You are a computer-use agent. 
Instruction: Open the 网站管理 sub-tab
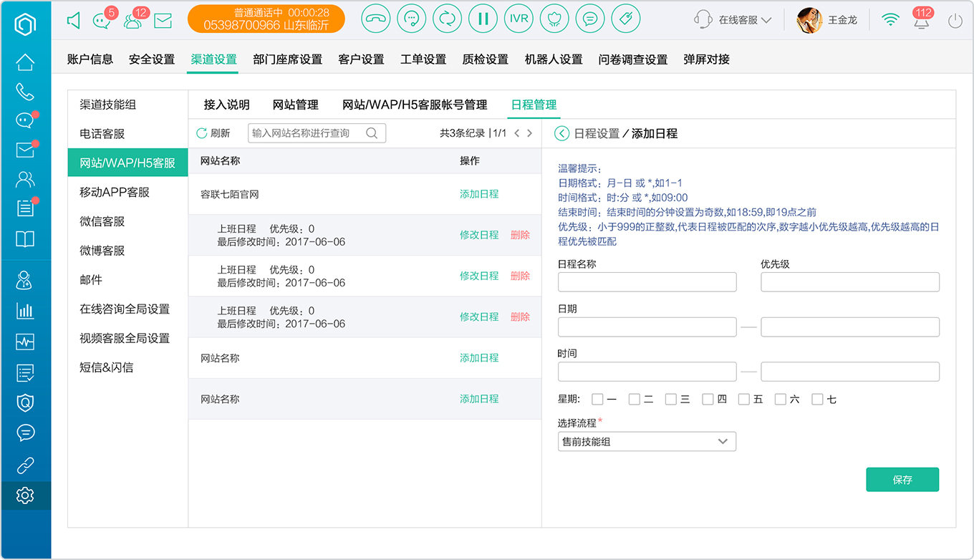point(296,105)
